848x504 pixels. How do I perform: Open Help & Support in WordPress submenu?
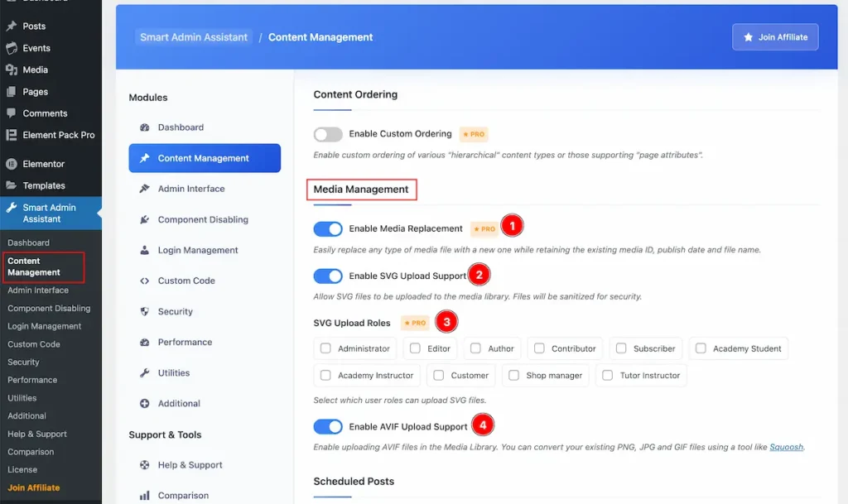(36, 434)
